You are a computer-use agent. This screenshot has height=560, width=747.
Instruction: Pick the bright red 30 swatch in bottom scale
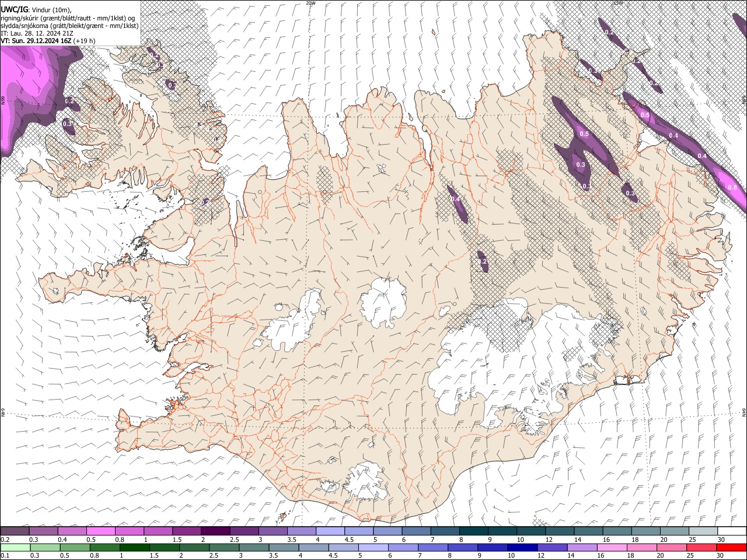[x=731, y=547]
